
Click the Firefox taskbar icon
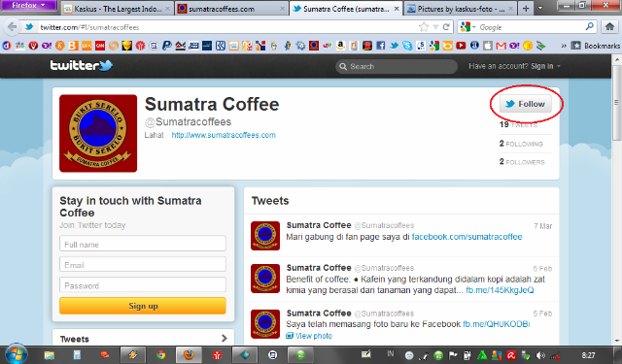pyautogui.click(x=189, y=354)
